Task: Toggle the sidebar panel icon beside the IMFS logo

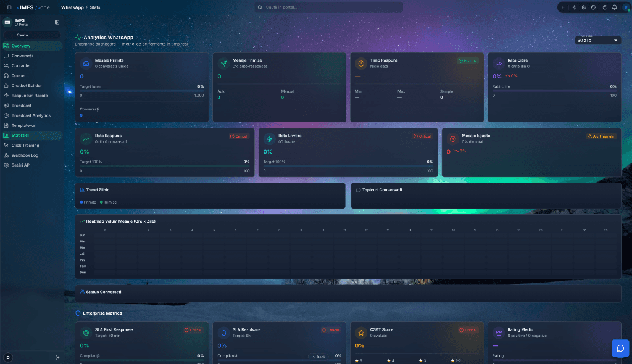Action: tap(9, 7)
